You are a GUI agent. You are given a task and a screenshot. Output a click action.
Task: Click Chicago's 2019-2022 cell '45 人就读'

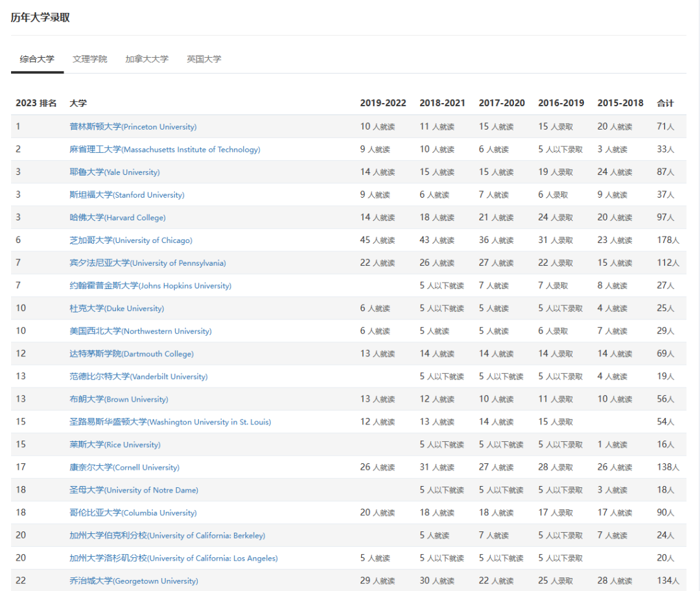378,240
